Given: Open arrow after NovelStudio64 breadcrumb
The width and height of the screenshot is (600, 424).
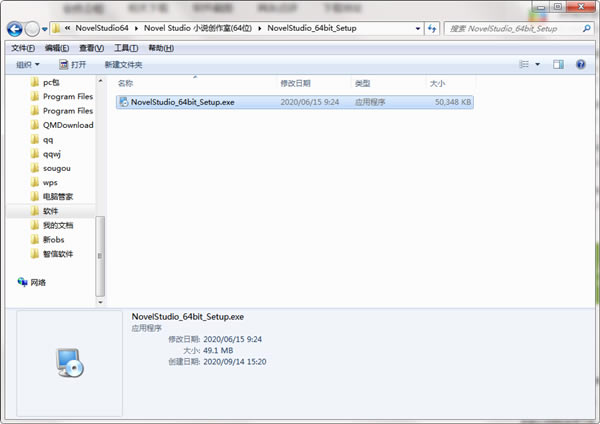Looking at the screenshot, I should pyautogui.click(x=136, y=29).
